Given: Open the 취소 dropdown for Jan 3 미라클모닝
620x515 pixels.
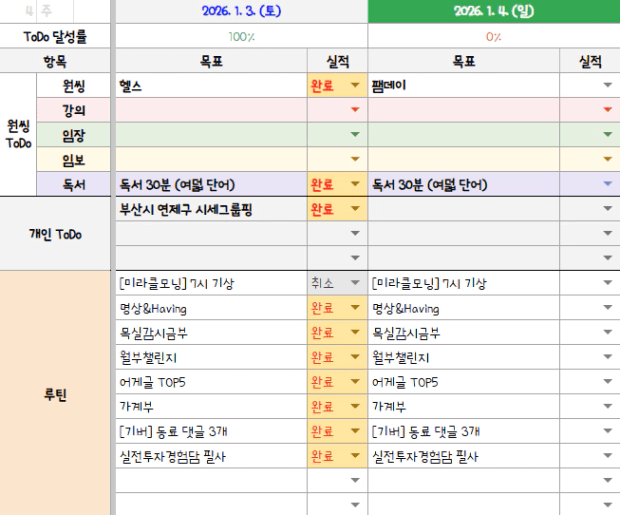Looking at the screenshot, I should click(x=355, y=282).
